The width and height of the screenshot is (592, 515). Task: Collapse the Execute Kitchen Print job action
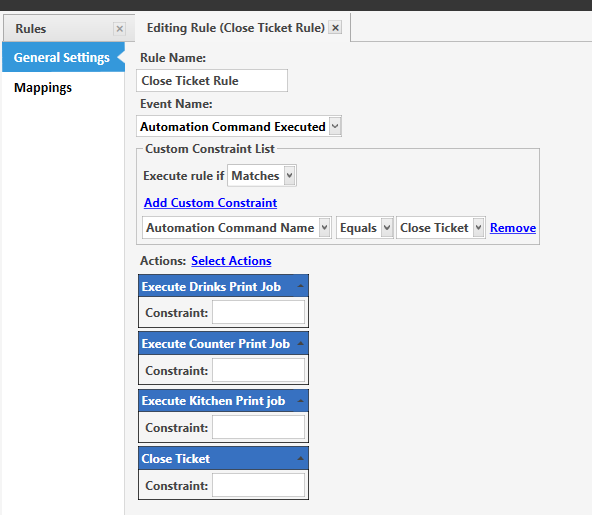[300, 401]
